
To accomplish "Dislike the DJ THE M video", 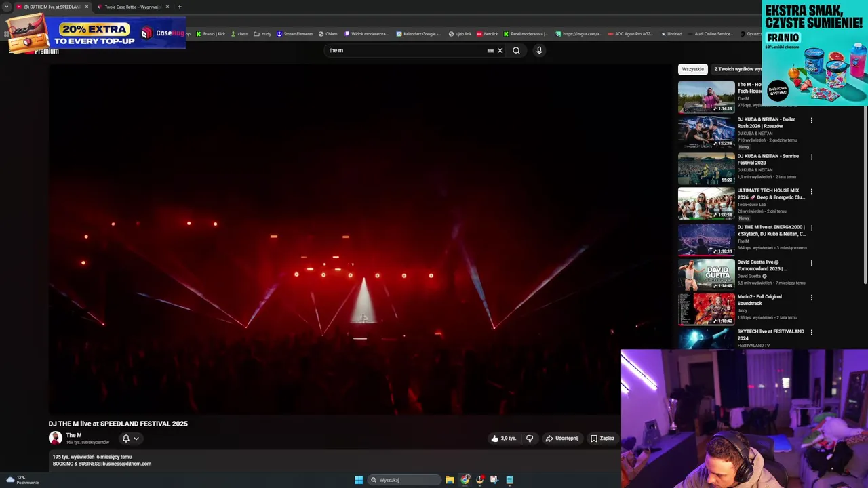I will coord(530,439).
